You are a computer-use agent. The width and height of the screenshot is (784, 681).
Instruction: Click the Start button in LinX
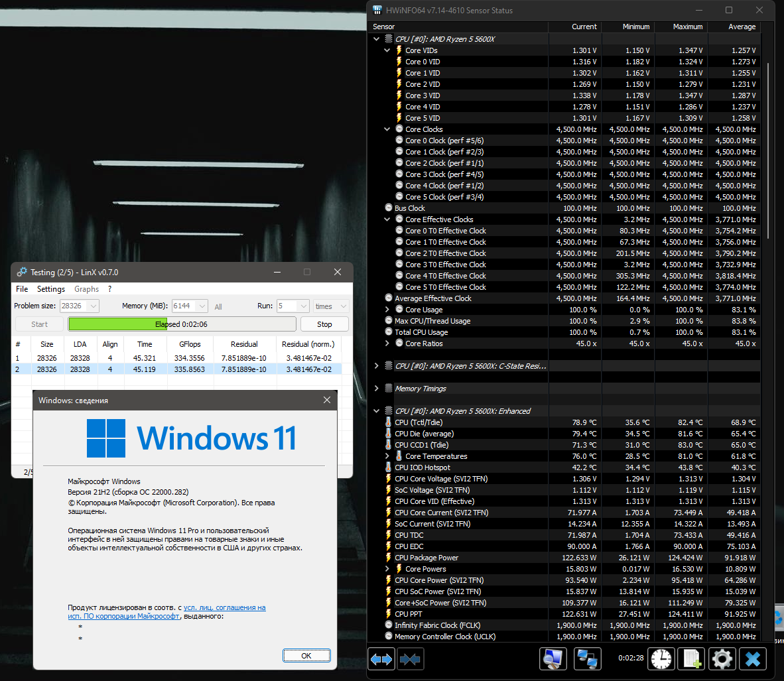tap(39, 324)
